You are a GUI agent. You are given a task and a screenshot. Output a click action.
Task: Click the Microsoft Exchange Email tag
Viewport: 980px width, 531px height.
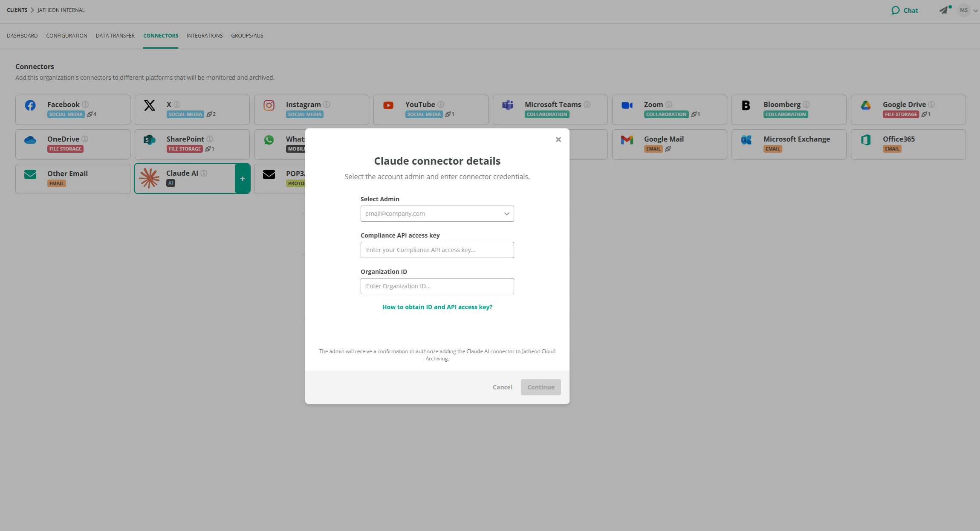[x=772, y=149]
